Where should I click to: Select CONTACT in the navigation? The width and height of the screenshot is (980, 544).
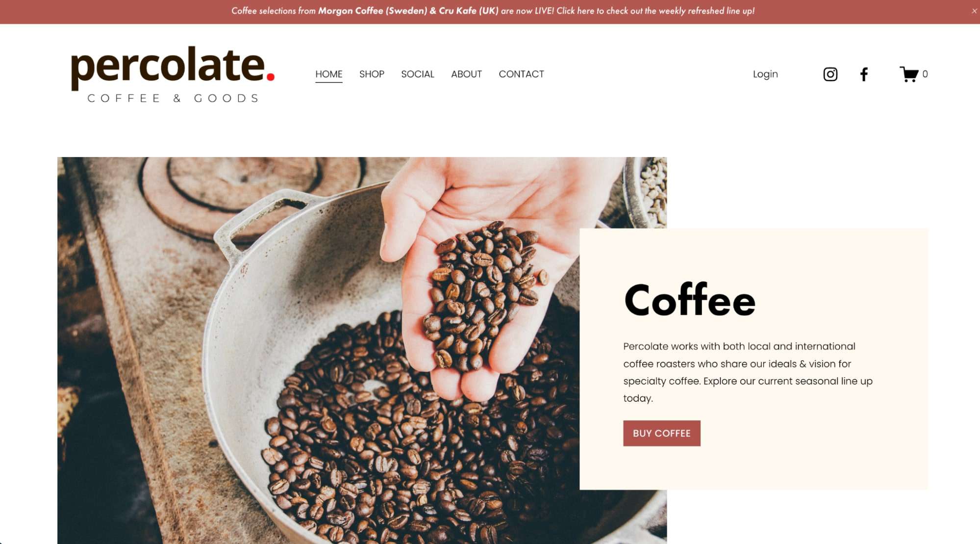[x=521, y=74]
